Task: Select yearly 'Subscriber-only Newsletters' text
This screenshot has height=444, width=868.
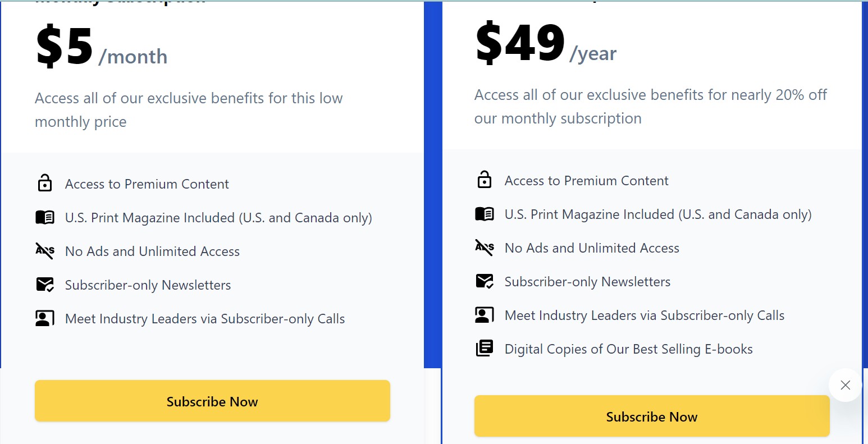Action: 587,282
